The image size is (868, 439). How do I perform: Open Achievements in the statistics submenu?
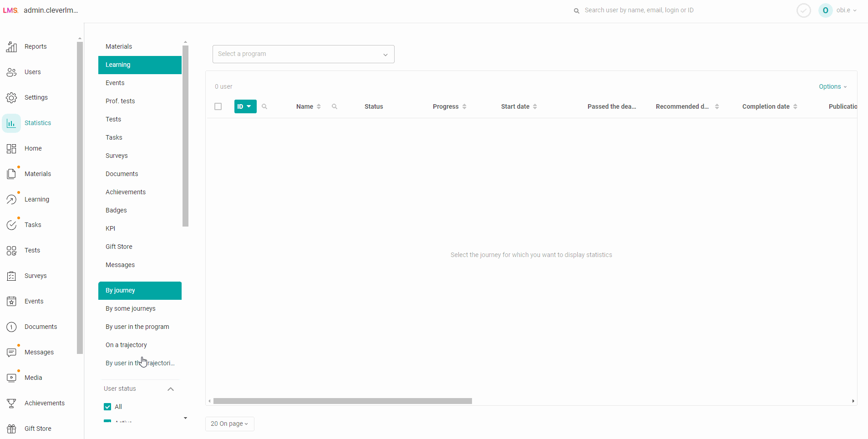pyautogui.click(x=140, y=192)
